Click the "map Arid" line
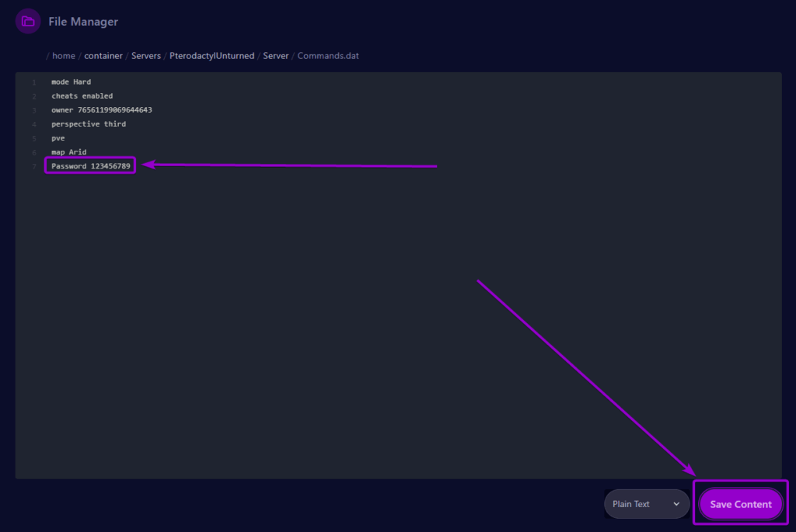 click(69, 152)
